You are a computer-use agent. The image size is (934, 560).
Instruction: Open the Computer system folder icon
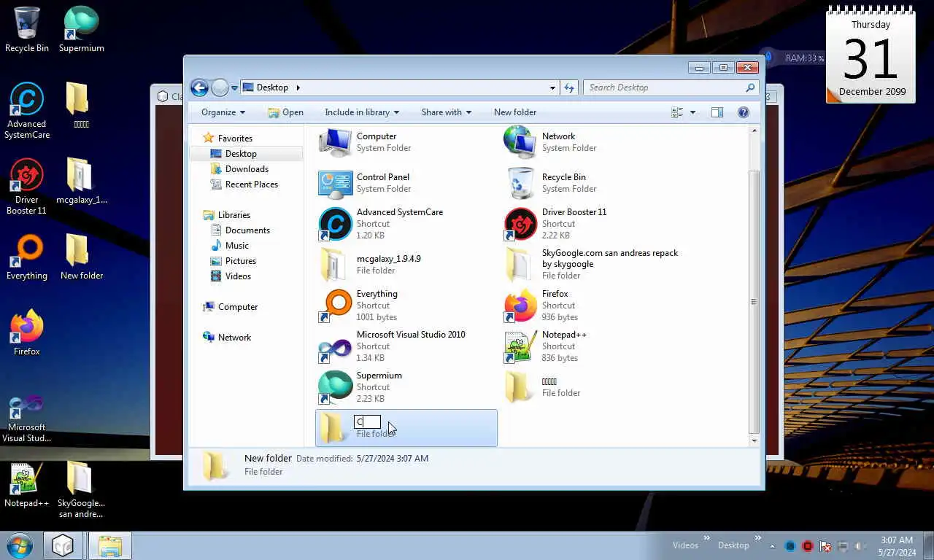(x=335, y=142)
